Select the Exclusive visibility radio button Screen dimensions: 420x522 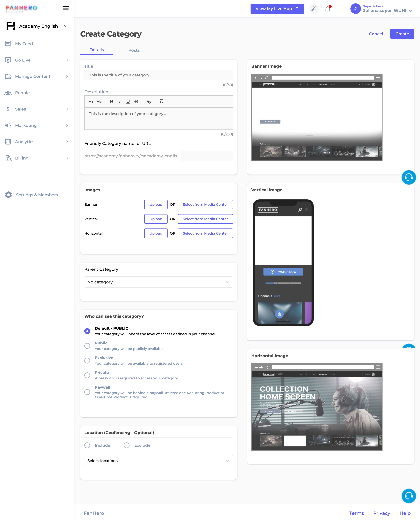[x=87, y=361]
